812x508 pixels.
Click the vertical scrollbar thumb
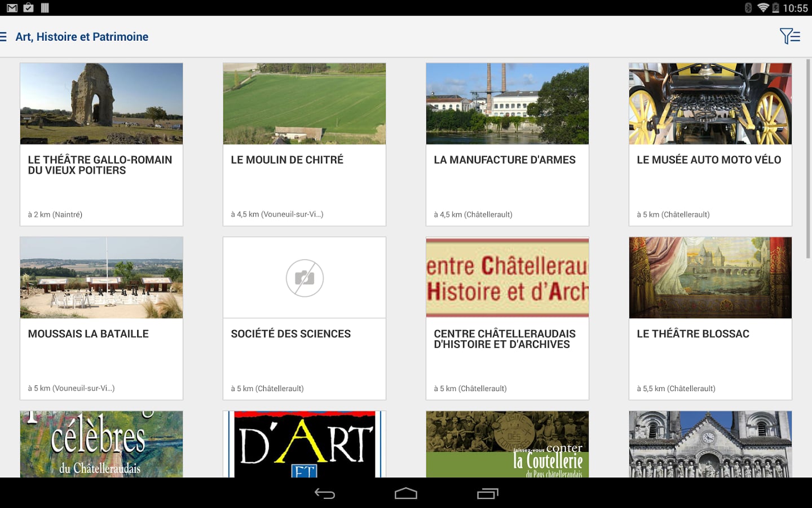pyautogui.click(x=809, y=159)
